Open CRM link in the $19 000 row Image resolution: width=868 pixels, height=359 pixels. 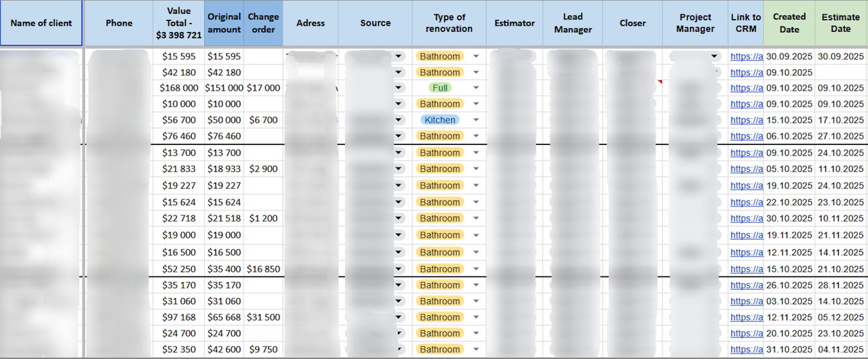tap(747, 236)
